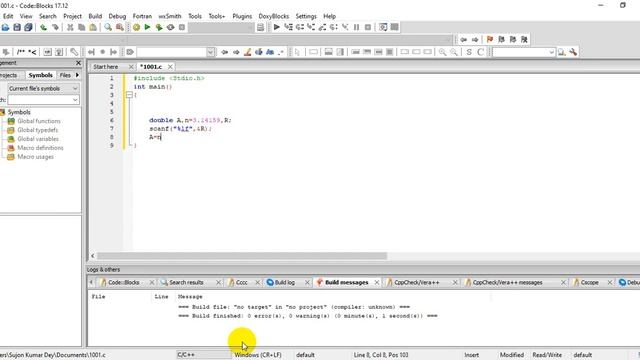Highlight with the marker tool icon
640x360 pixels.
tap(247, 52)
